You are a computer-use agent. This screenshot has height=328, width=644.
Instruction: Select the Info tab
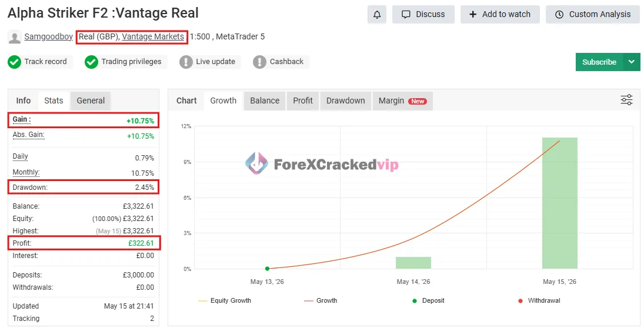24,101
